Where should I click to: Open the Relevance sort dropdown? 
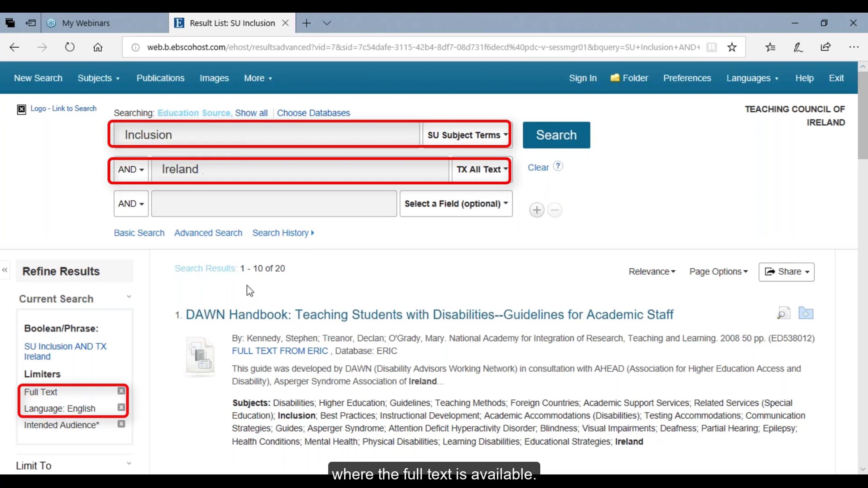(652, 271)
